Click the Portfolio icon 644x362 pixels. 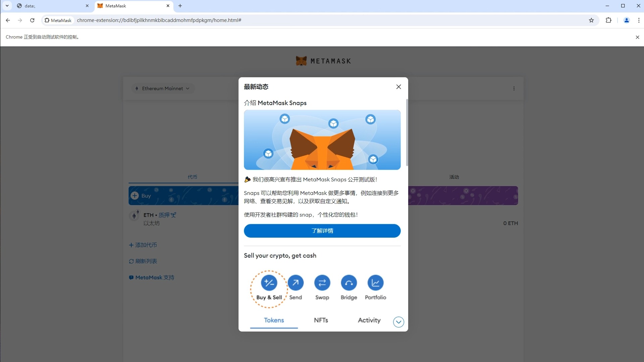pyautogui.click(x=376, y=283)
